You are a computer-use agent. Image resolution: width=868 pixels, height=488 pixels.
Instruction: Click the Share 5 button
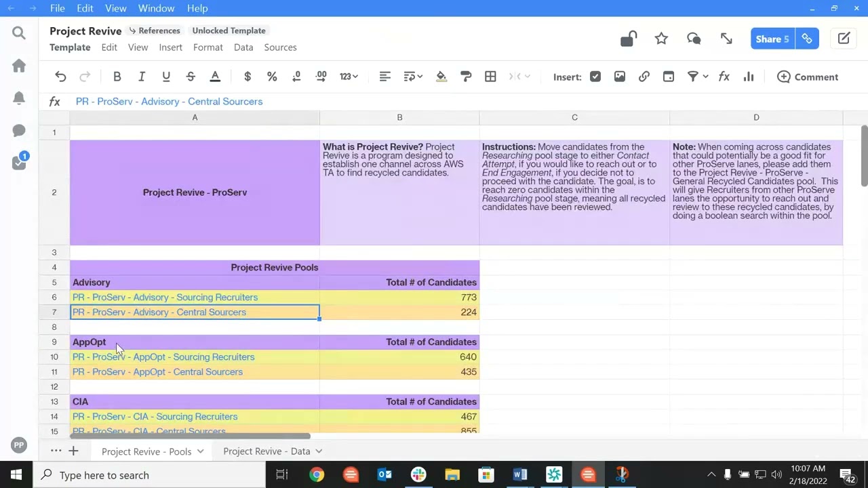click(x=772, y=39)
